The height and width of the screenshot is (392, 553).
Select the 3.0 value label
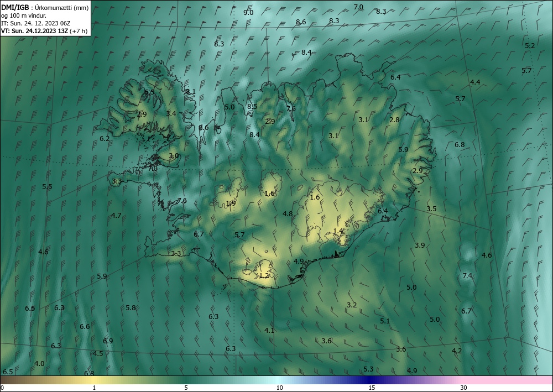tap(174, 156)
